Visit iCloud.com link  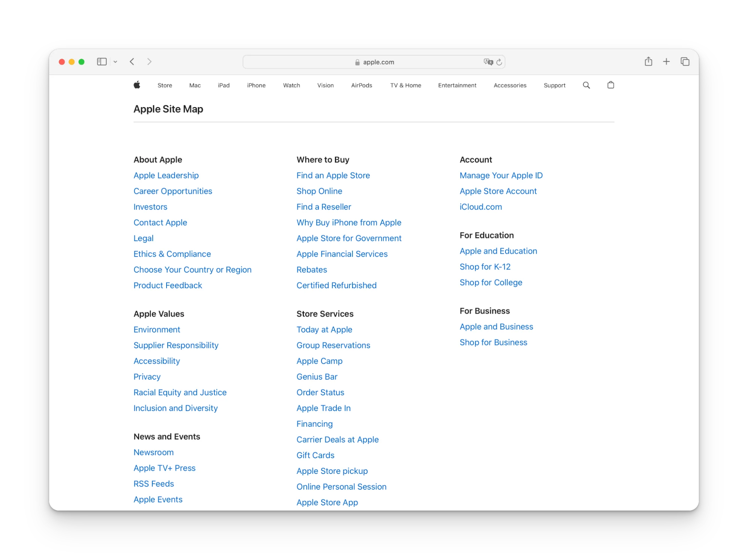(x=481, y=207)
